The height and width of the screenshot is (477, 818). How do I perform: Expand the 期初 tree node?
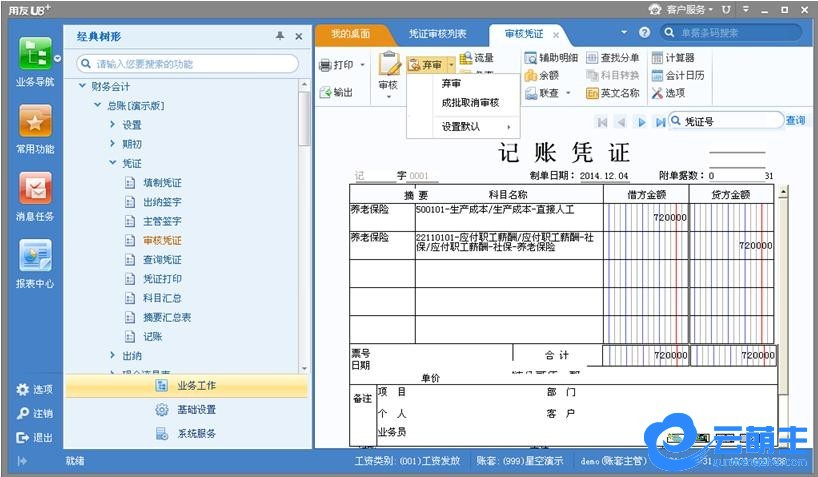tap(113, 144)
